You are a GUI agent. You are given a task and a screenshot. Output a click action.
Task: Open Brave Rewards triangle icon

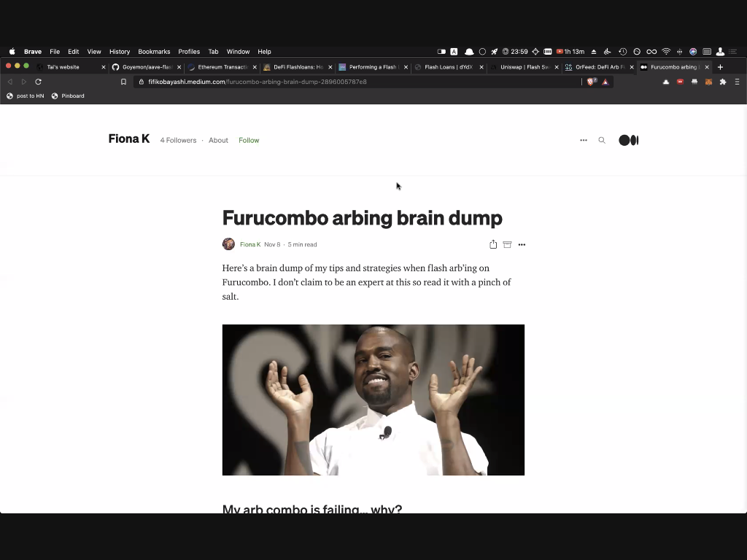(x=605, y=82)
